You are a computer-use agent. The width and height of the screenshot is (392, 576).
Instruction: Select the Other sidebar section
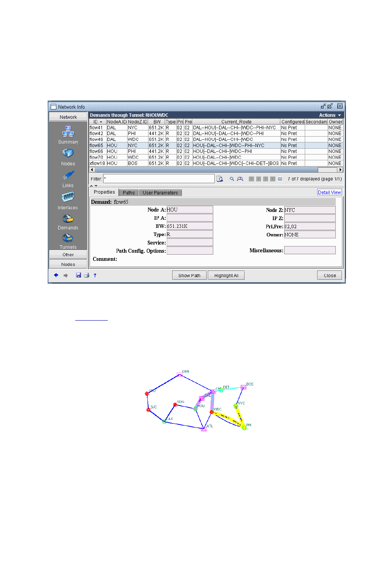click(x=68, y=255)
